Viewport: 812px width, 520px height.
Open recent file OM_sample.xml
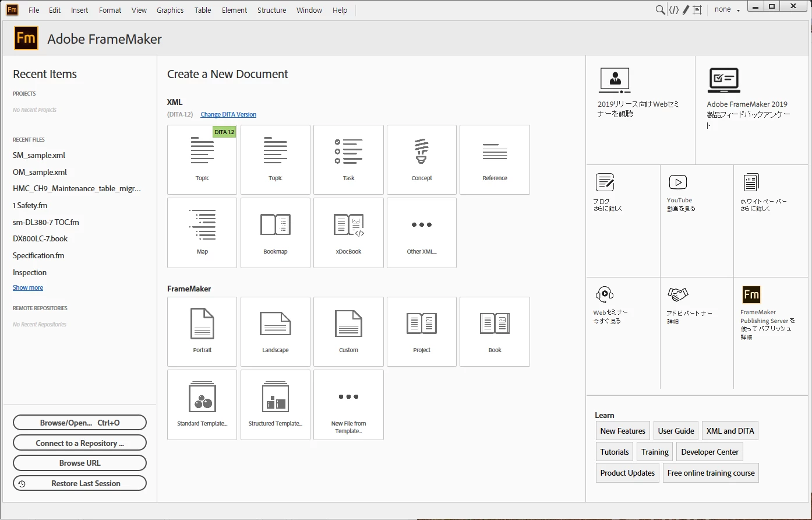coord(40,172)
